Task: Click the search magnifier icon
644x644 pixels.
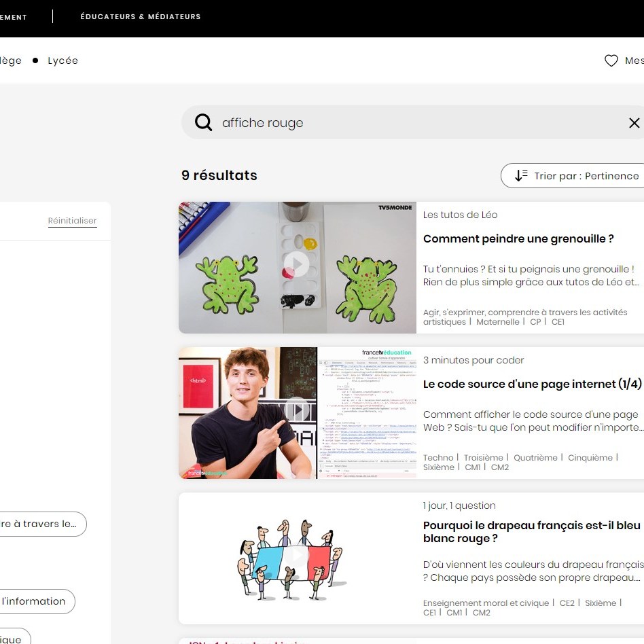Action: pos(203,122)
